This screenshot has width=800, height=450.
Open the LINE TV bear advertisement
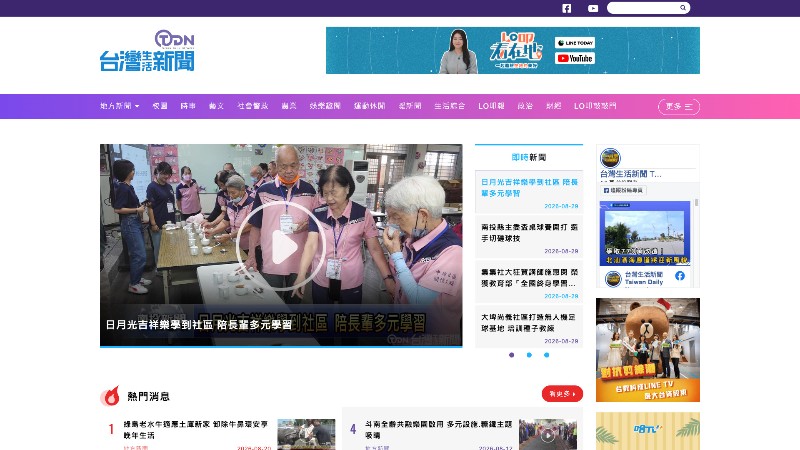point(648,350)
